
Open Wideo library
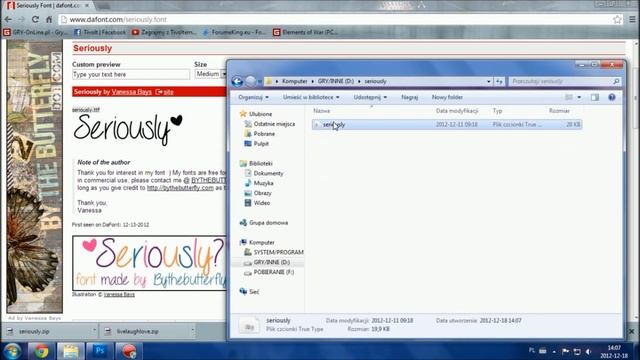261,203
